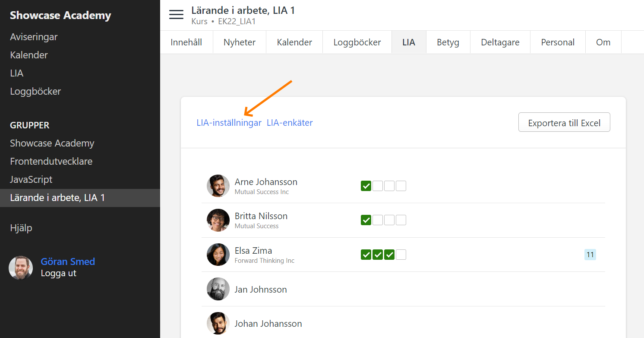Select the Deltagare tab
Viewport: 644px width, 338px height.
[x=500, y=42]
